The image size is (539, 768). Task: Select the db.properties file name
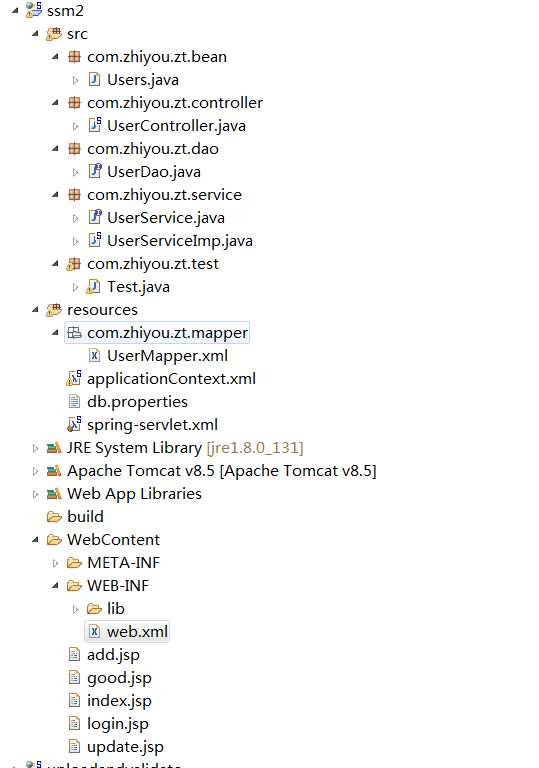137,402
